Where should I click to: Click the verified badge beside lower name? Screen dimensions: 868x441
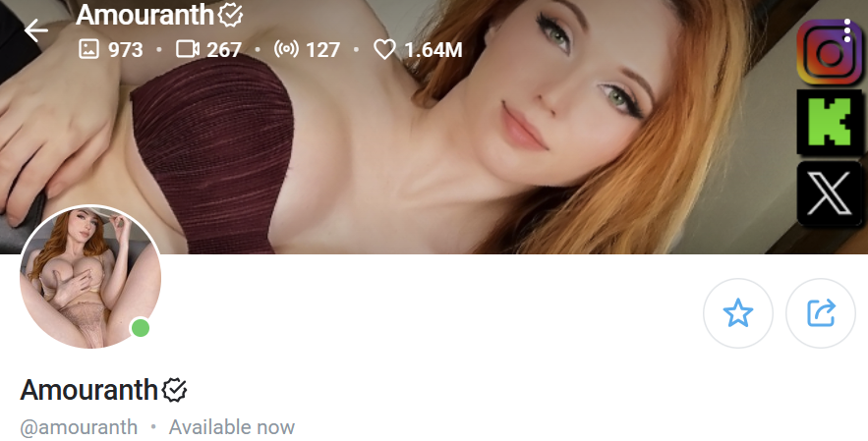(x=174, y=390)
